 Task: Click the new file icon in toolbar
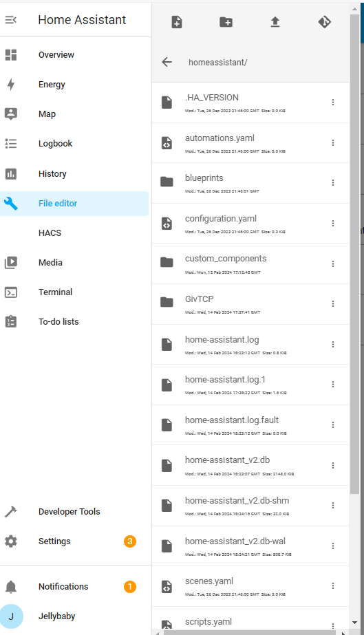[177, 22]
